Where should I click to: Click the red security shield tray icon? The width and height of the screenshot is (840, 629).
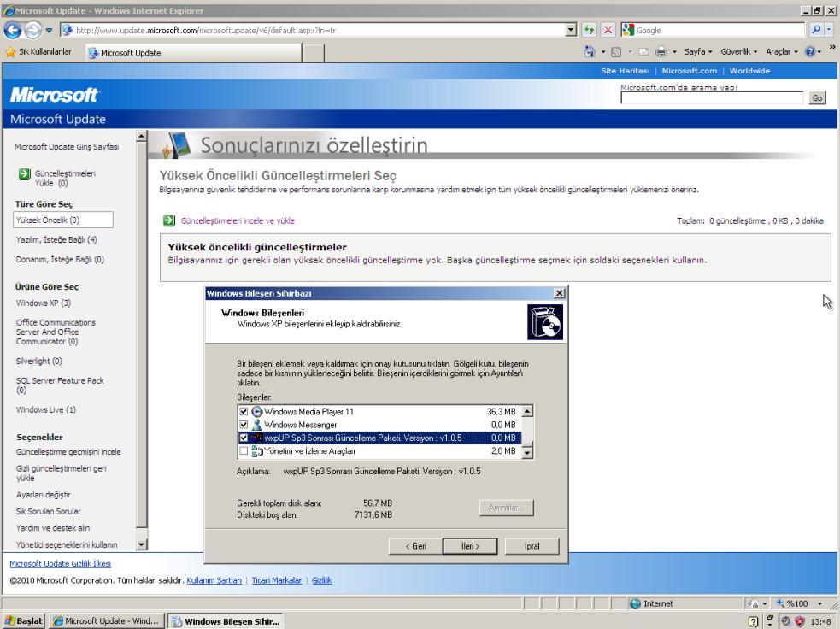[800, 621]
